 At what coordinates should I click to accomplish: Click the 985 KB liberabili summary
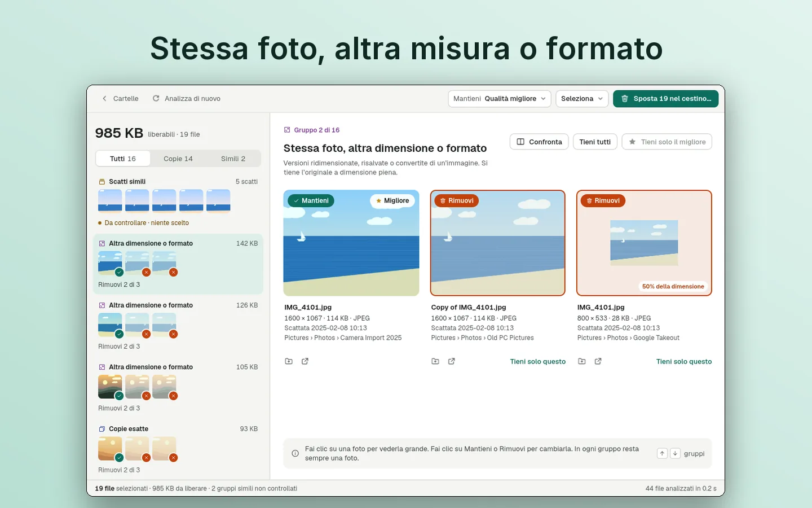pos(148,133)
